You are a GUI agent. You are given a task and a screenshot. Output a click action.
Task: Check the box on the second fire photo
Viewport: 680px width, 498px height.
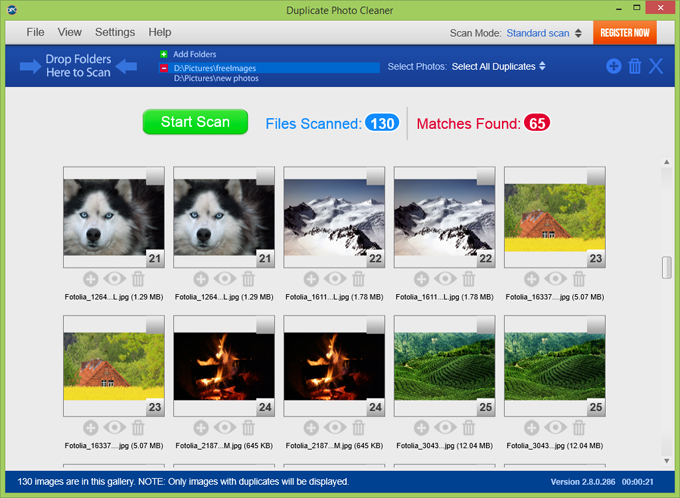tap(375, 326)
